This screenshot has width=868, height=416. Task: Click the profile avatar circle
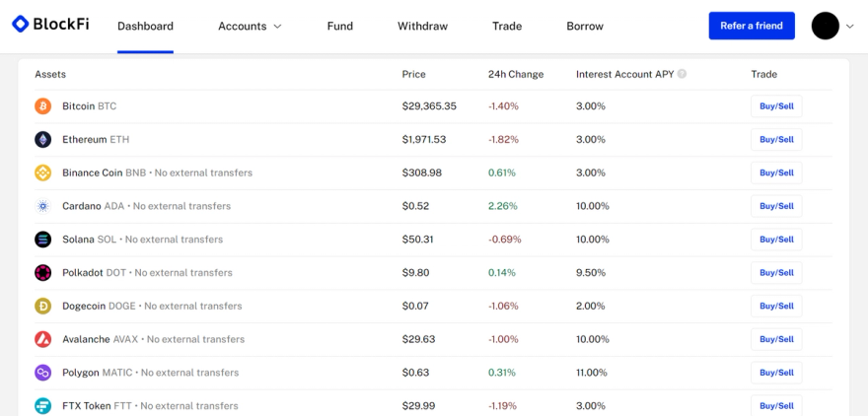pyautogui.click(x=826, y=26)
